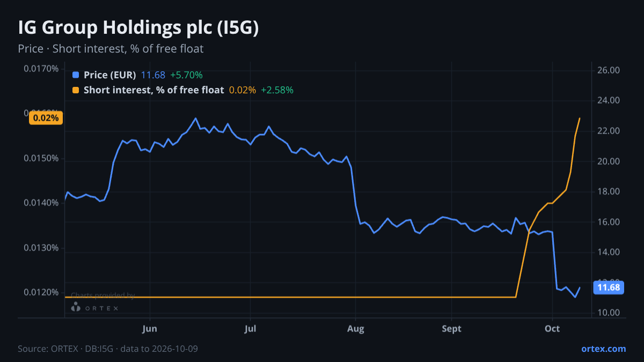Click the 18.00 right axis label
Image resolution: width=644 pixels, height=362 pixels.
pyautogui.click(x=609, y=191)
